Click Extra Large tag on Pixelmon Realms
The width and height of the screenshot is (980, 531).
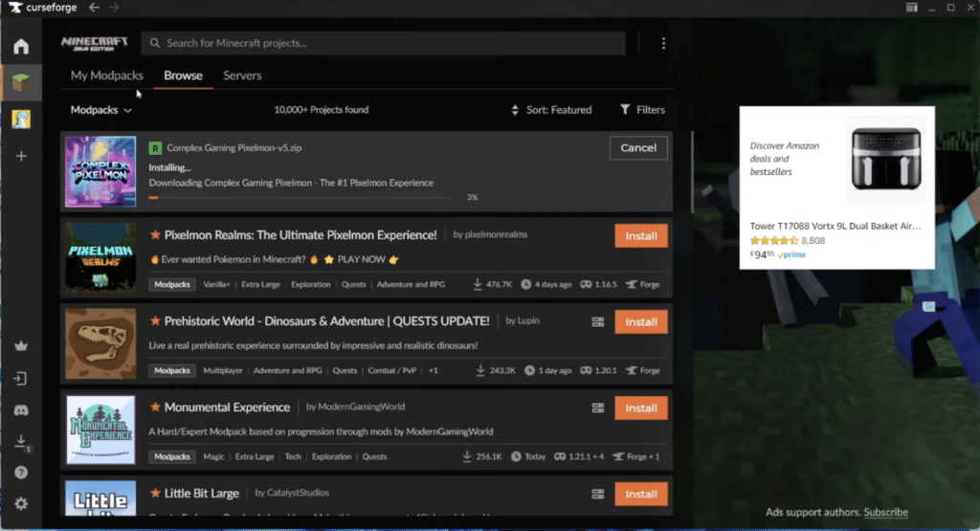click(260, 285)
